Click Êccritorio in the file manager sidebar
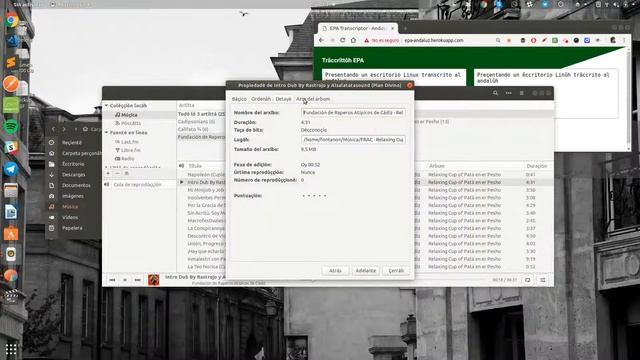This screenshot has width=640, height=360. point(73,164)
